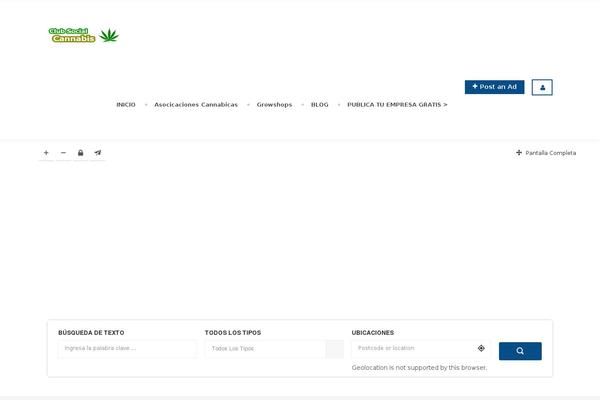
Task: Click the locate-me paper plane icon
Action: tap(98, 153)
